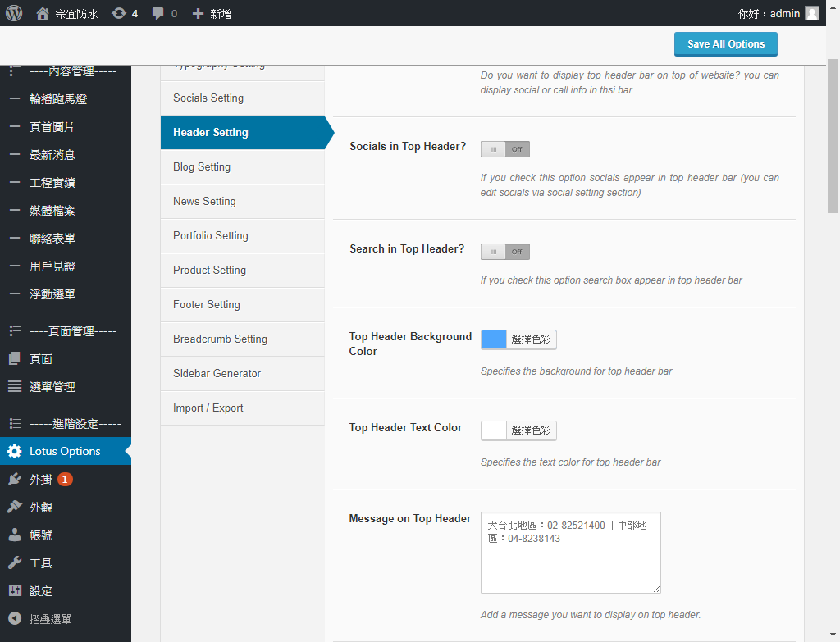Open 最新消息 in the sidebar
Viewport: 840px width, 642px height.
pyautogui.click(x=52, y=155)
